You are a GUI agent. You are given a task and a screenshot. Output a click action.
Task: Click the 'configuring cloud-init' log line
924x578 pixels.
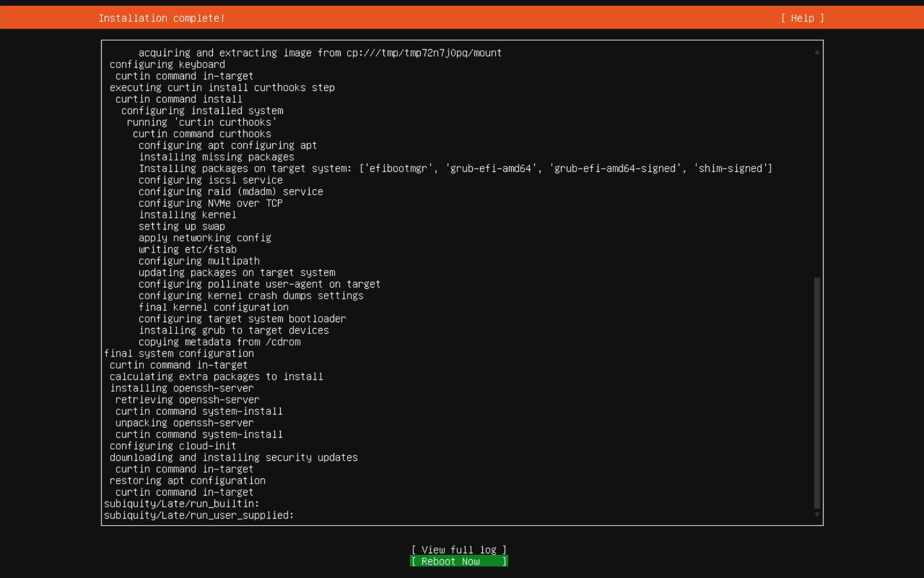point(173,446)
